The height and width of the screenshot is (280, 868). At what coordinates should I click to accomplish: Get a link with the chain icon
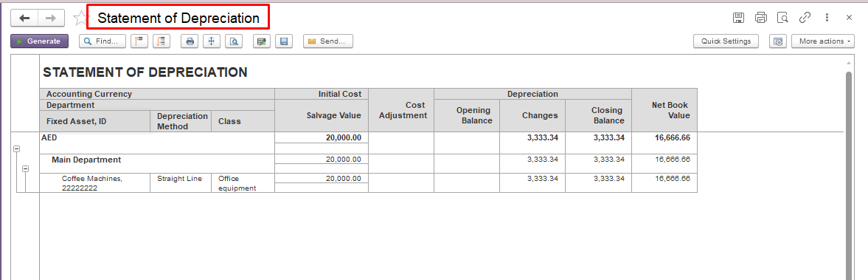click(805, 18)
